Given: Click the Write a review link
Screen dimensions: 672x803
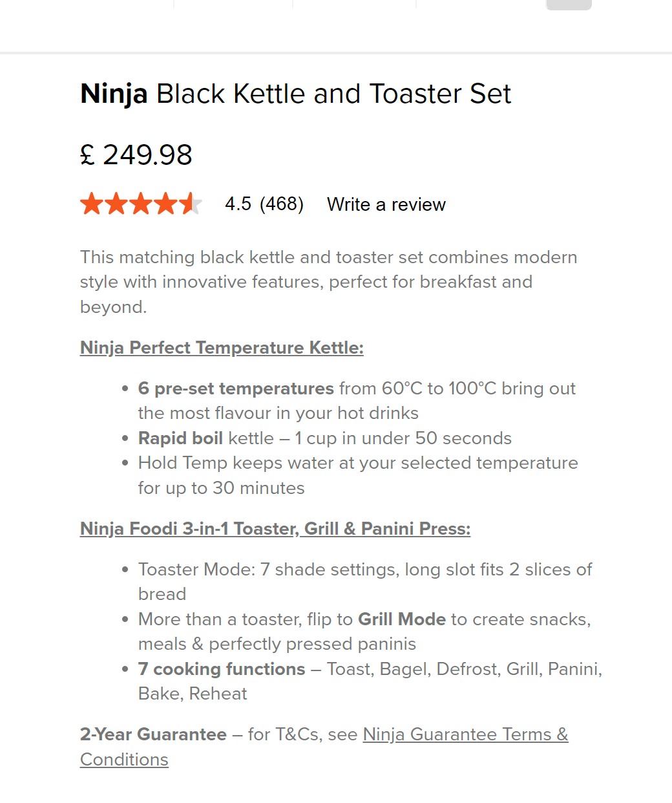Looking at the screenshot, I should [x=386, y=204].
